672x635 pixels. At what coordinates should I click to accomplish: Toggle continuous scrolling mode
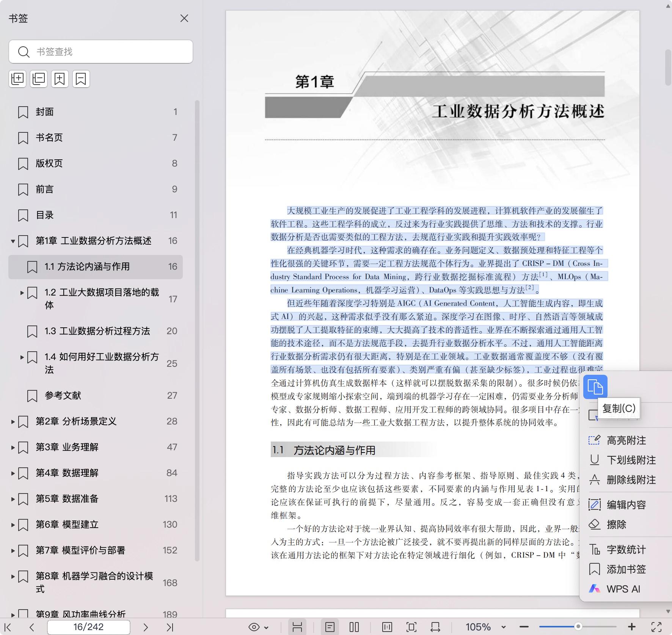[297, 627]
